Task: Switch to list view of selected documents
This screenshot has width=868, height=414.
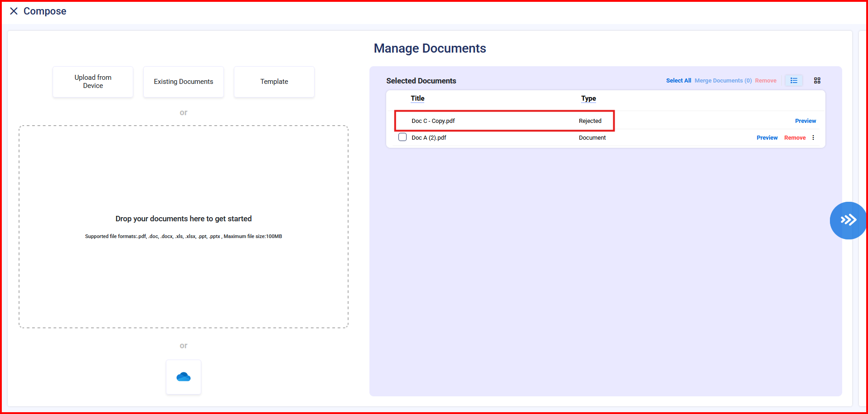Action: point(794,80)
